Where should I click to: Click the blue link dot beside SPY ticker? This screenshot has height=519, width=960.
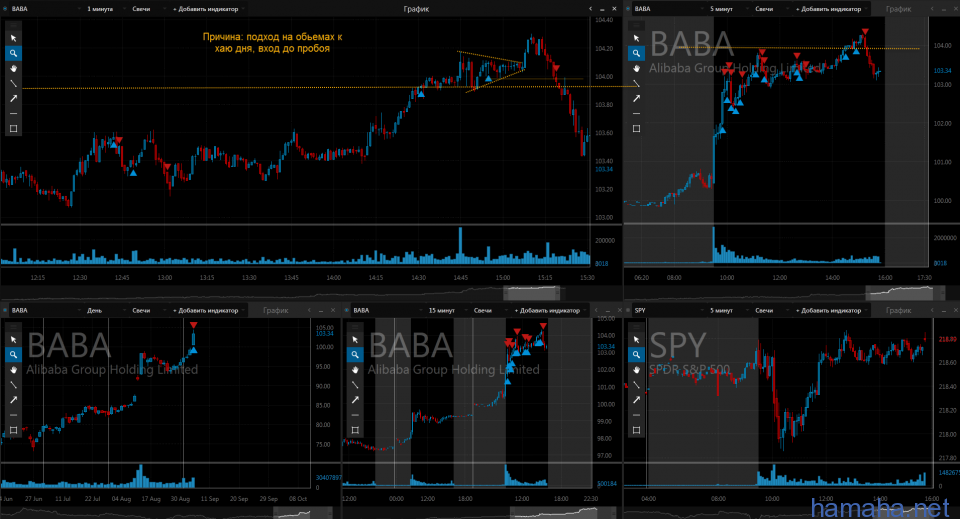coord(629,310)
